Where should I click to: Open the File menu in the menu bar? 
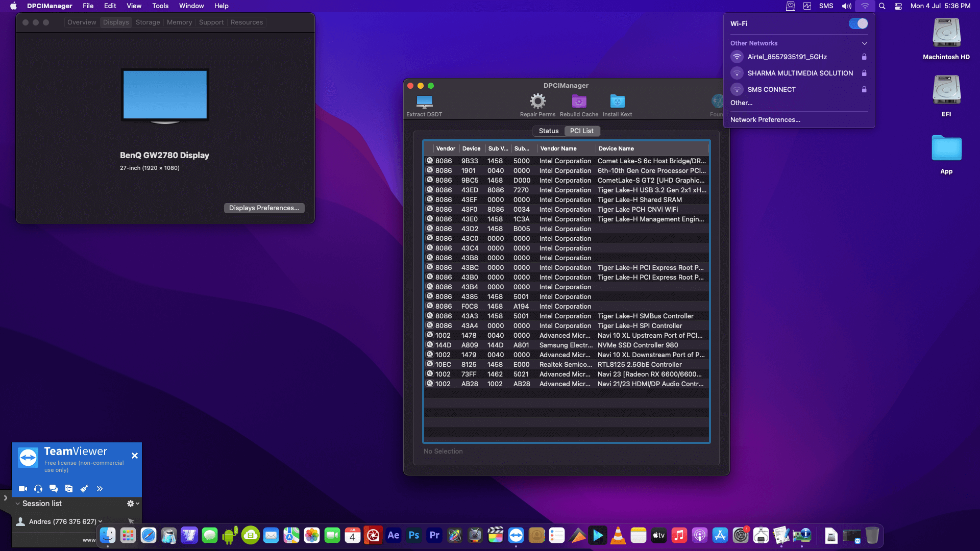[88, 6]
